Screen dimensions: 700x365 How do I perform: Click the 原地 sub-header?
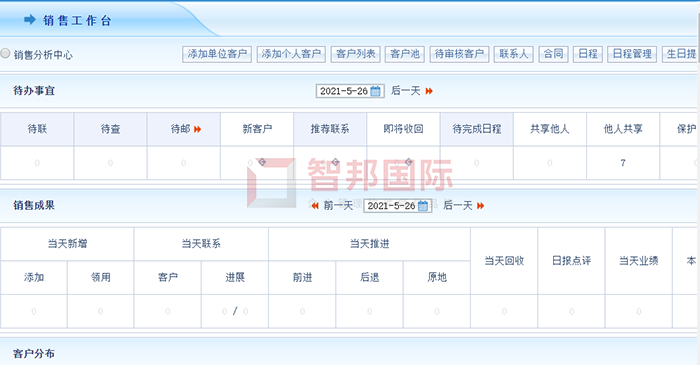(x=437, y=278)
